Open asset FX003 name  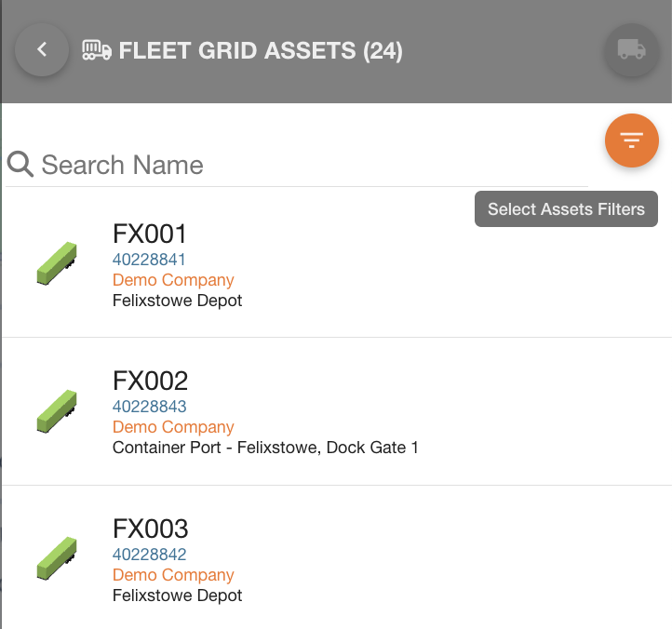150,529
